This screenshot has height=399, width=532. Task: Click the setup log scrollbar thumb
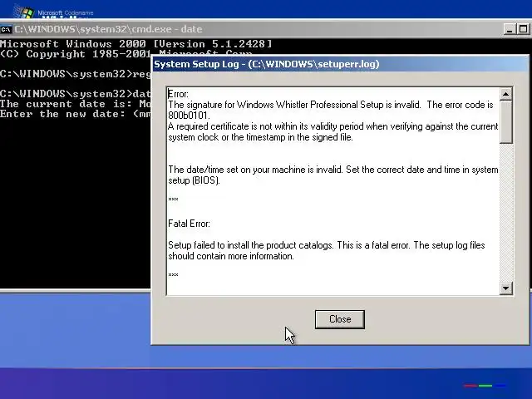coord(506,122)
